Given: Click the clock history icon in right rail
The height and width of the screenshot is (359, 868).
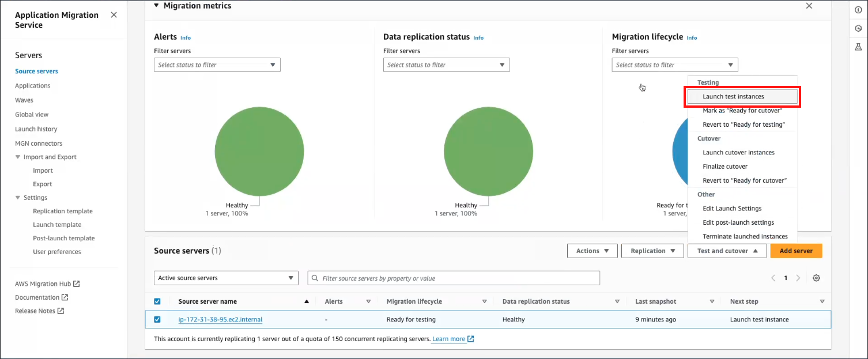Looking at the screenshot, I should [858, 28].
